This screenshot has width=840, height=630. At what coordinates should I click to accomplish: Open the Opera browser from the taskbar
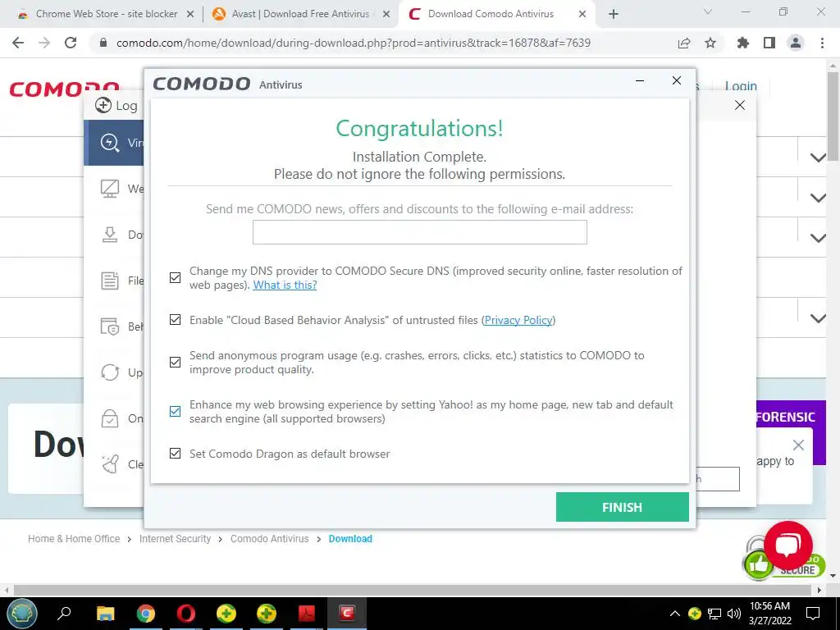(x=186, y=613)
